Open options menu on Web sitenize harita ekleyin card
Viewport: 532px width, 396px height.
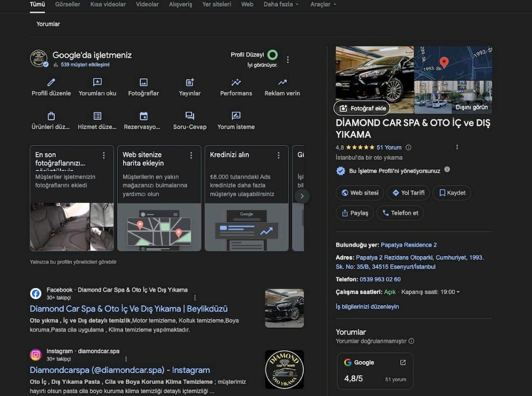(191, 155)
